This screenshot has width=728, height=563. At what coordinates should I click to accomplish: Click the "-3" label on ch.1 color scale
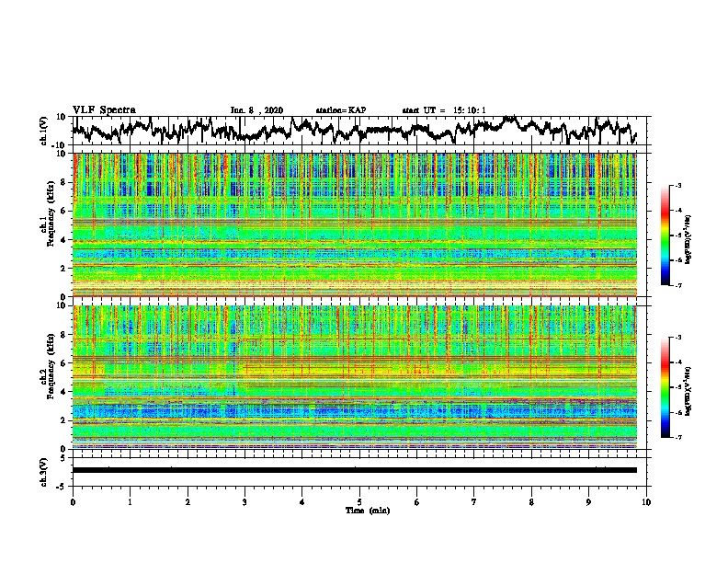pos(677,186)
